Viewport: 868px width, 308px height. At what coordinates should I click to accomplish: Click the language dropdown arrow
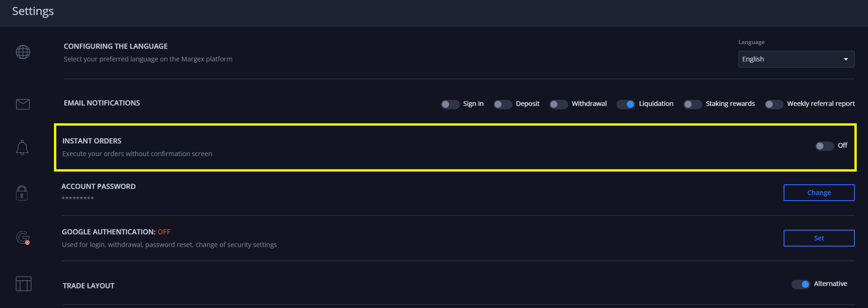[x=846, y=60]
